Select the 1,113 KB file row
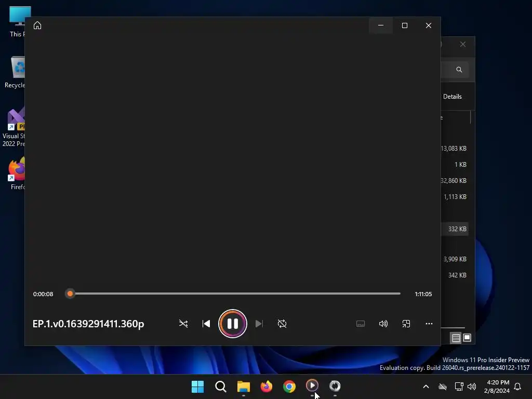 [x=455, y=197]
